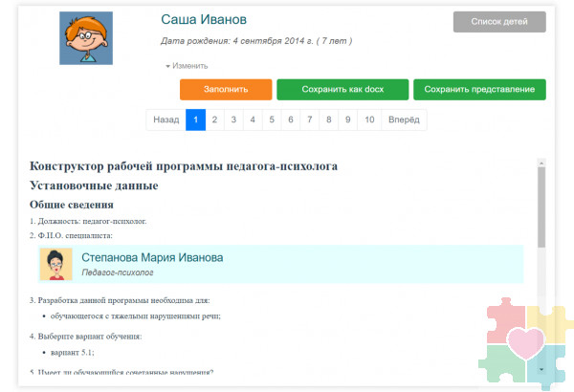Open page 5 of the constructor

(272, 120)
